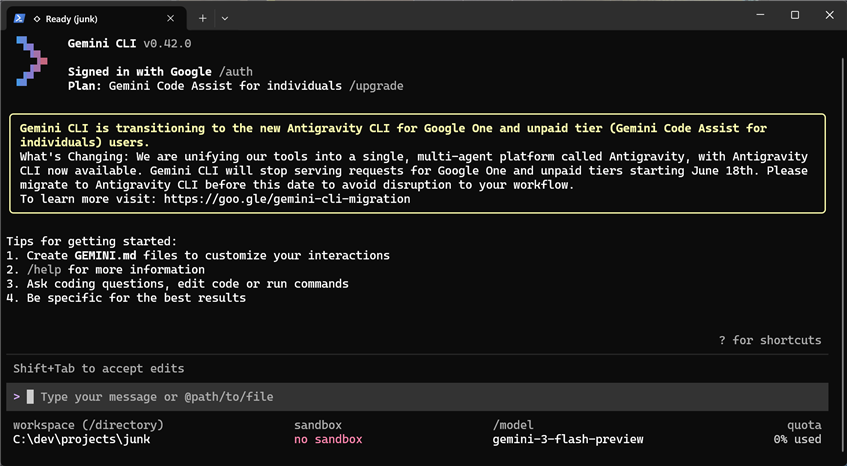
Task: Click the prompt arrow symbol in input box
Action: (x=17, y=397)
